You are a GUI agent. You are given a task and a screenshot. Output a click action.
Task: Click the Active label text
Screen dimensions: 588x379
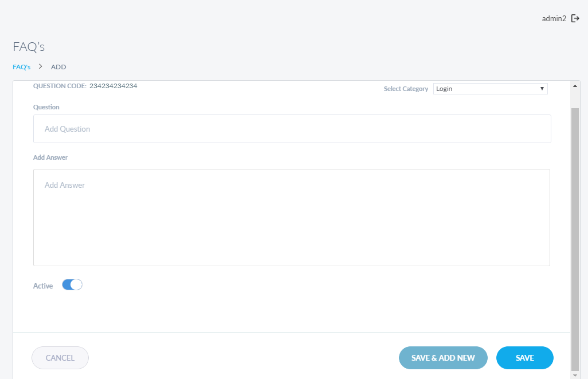[43, 286]
